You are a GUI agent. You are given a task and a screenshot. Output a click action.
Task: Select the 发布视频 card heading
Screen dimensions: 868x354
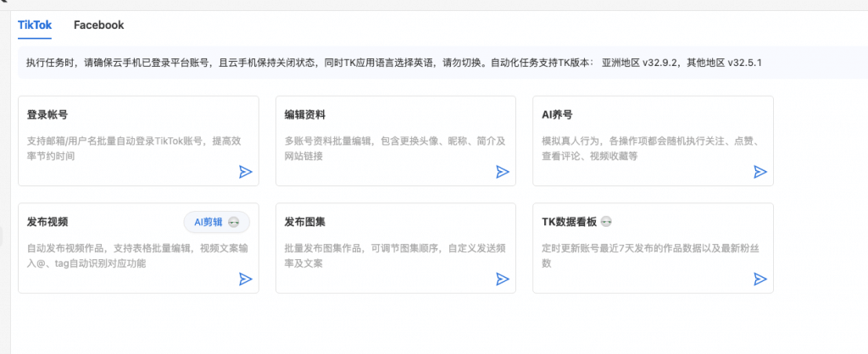pyautogui.click(x=47, y=222)
